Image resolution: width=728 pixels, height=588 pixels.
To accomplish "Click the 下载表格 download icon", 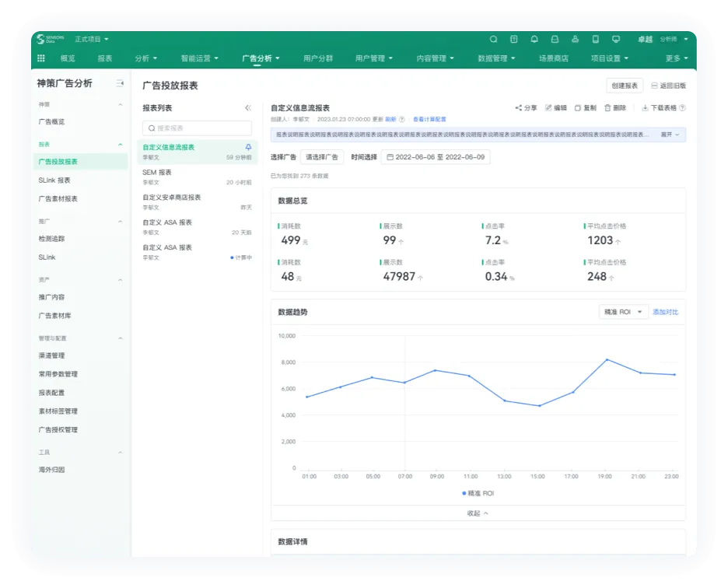I will [645, 108].
